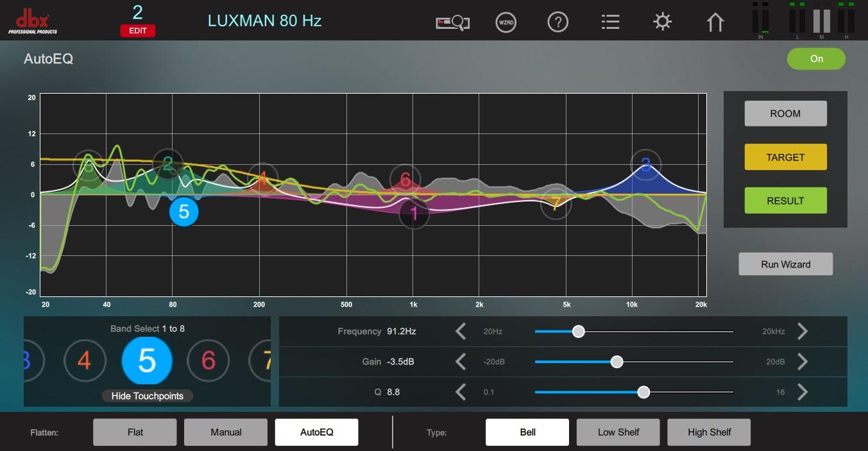
Task: Toggle TARGET curve visibility
Action: (x=785, y=157)
